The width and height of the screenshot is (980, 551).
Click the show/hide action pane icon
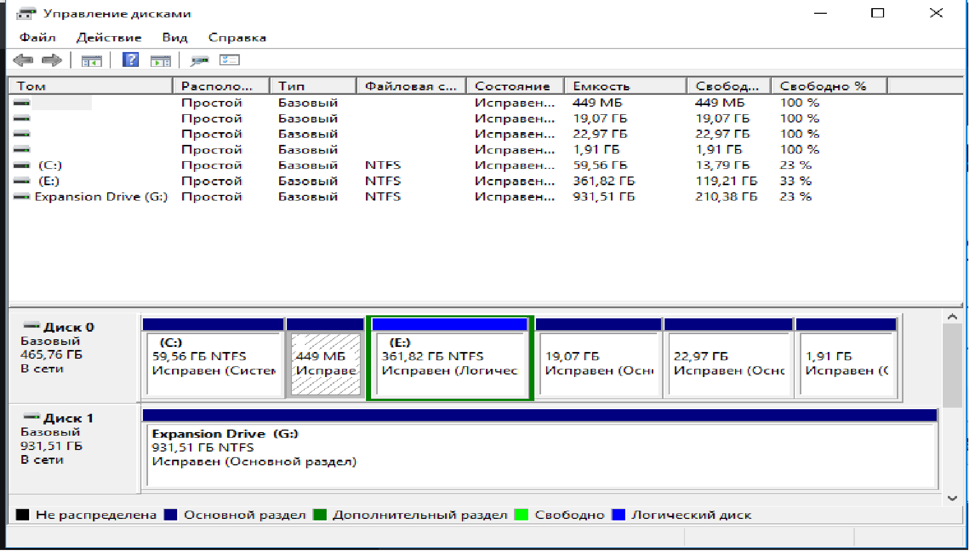click(x=161, y=61)
